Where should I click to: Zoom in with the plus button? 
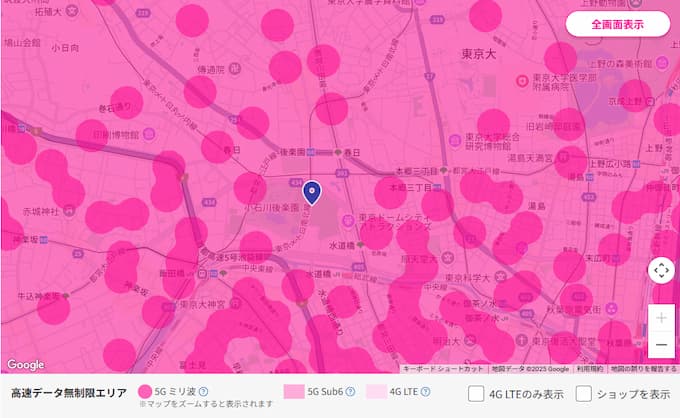pos(661,318)
